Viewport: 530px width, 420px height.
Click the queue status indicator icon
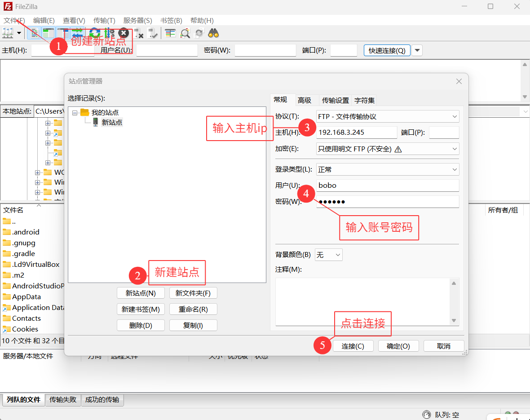(x=427, y=414)
